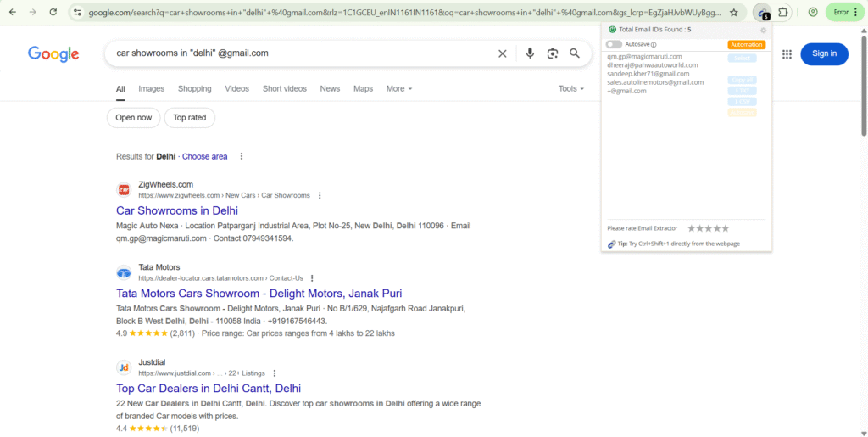Open options next to Choose area
The width and height of the screenshot is (868, 437).
242,156
